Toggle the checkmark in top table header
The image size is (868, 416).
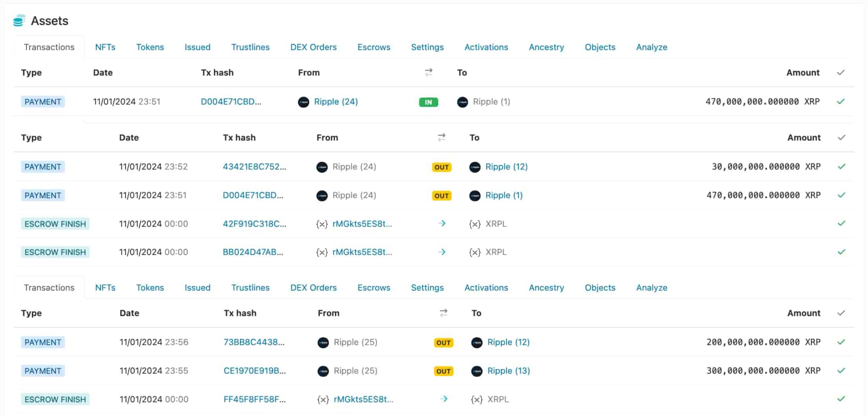(x=841, y=72)
